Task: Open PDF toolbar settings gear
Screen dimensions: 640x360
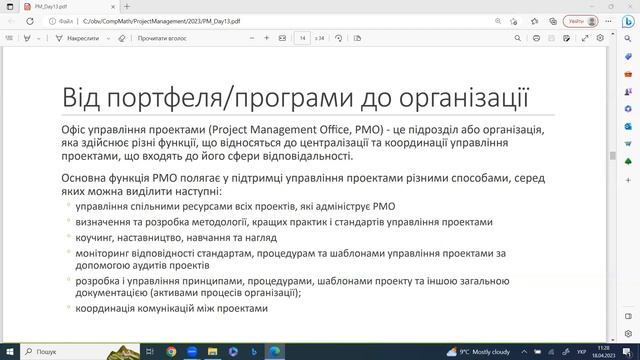Action: pyautogui.click(x=600, y=38)
